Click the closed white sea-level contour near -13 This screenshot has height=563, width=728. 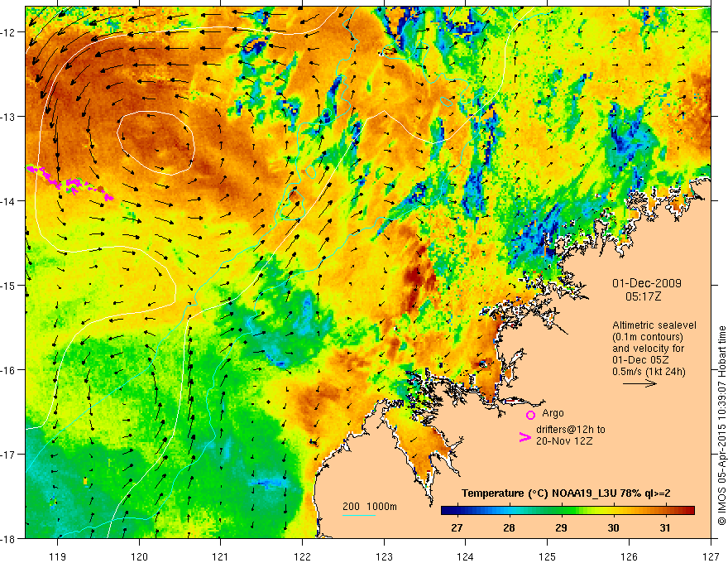pos(156,142)
